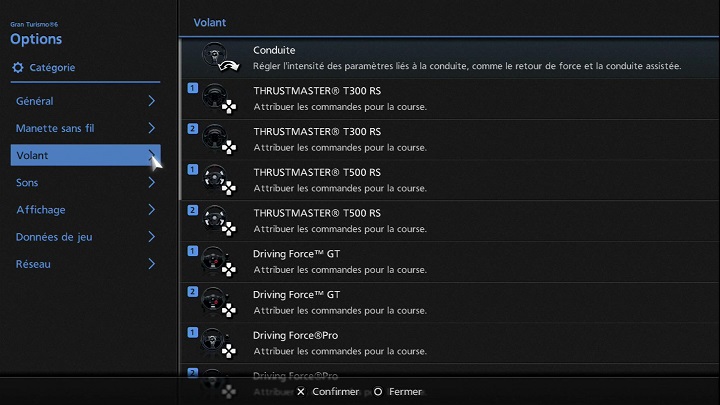Expand the Manette sans fil chevron
This screenshot has width=720, height=405.
tap(151, 128)
